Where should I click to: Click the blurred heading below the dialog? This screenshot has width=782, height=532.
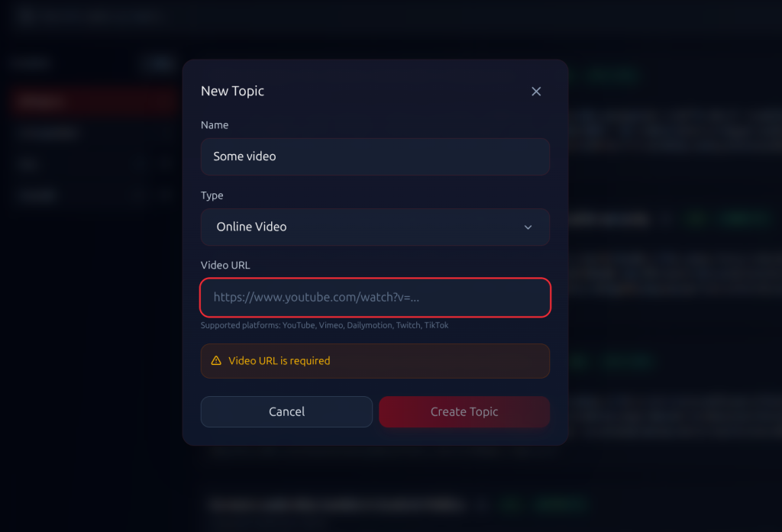pos(336,505)
